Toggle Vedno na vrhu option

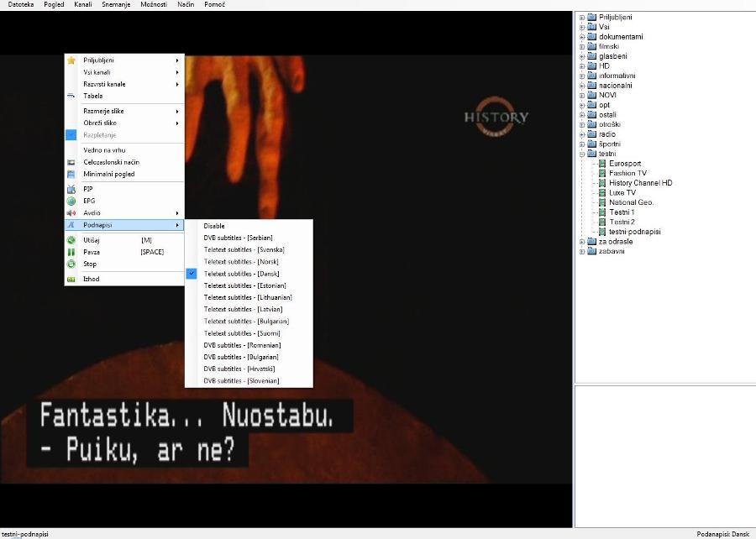click(x=104, y=150)
